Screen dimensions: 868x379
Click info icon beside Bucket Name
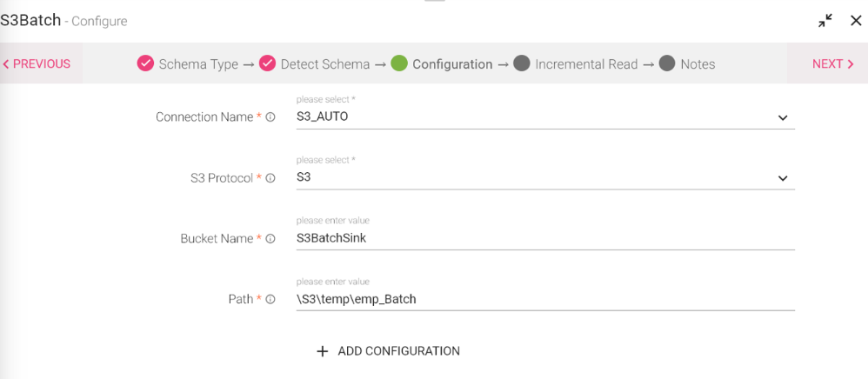(270, 239)
